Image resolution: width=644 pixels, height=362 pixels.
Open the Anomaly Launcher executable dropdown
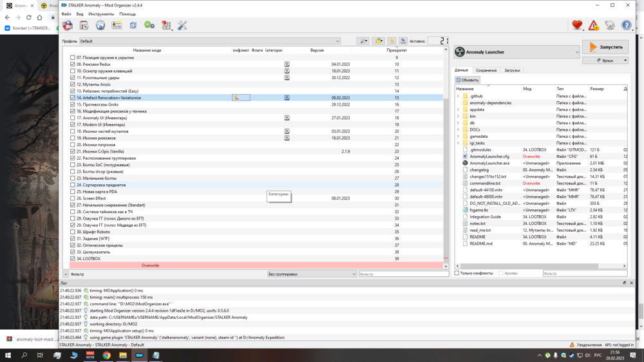516,52
